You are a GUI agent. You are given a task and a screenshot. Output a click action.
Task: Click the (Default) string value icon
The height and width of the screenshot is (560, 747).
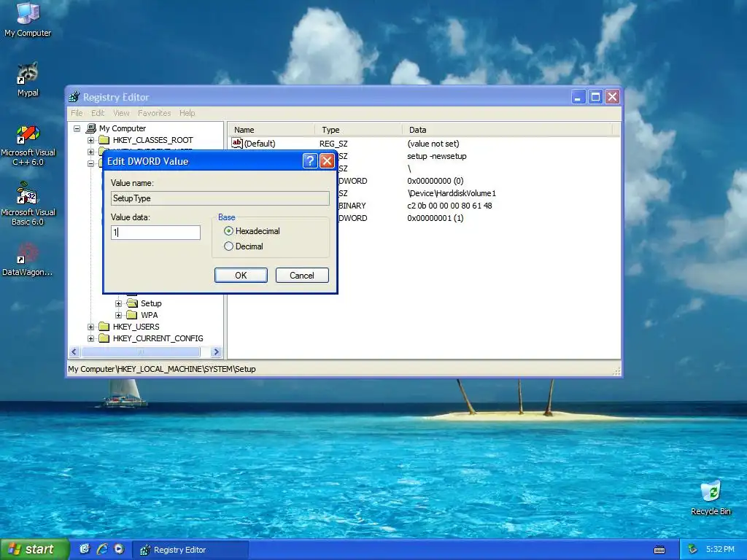coord(237,143)
